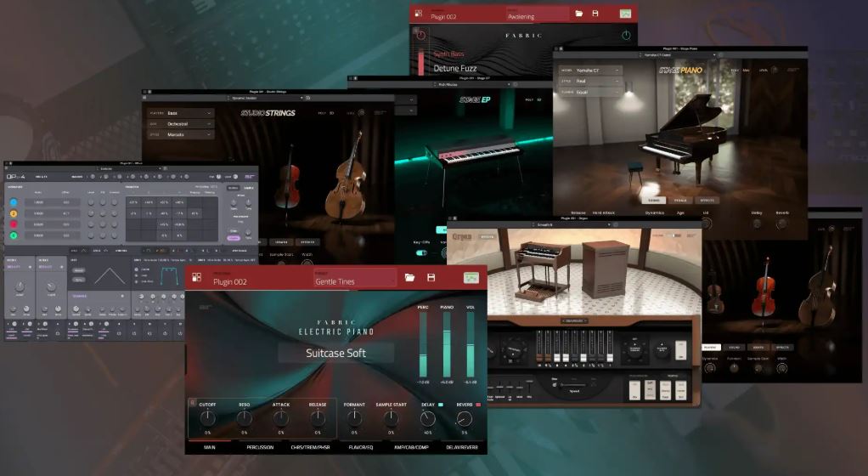Viewport: 868px width, 476px height.
Task: Select the PEDALS tab in Stage Piano
Action: 680,201
